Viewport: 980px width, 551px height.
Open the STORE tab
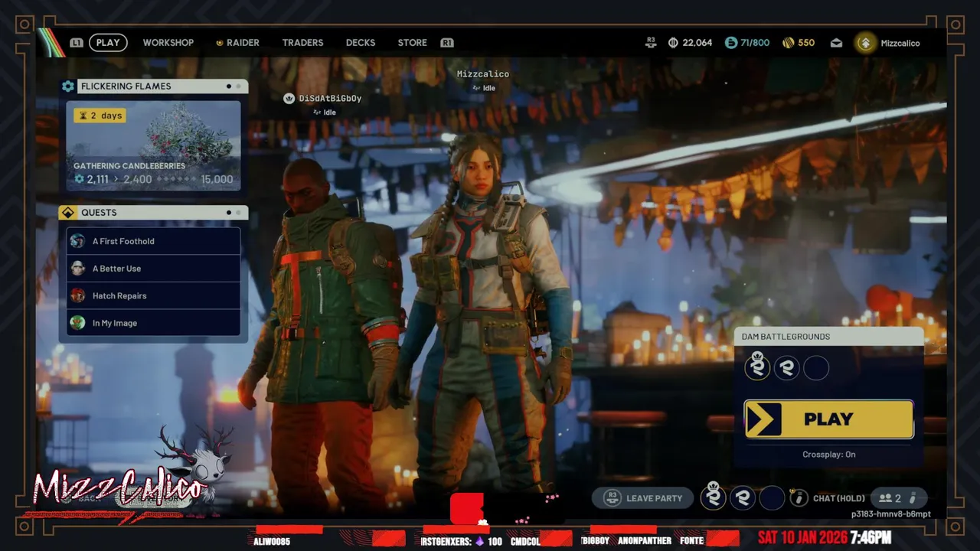[x=412, y=43]
